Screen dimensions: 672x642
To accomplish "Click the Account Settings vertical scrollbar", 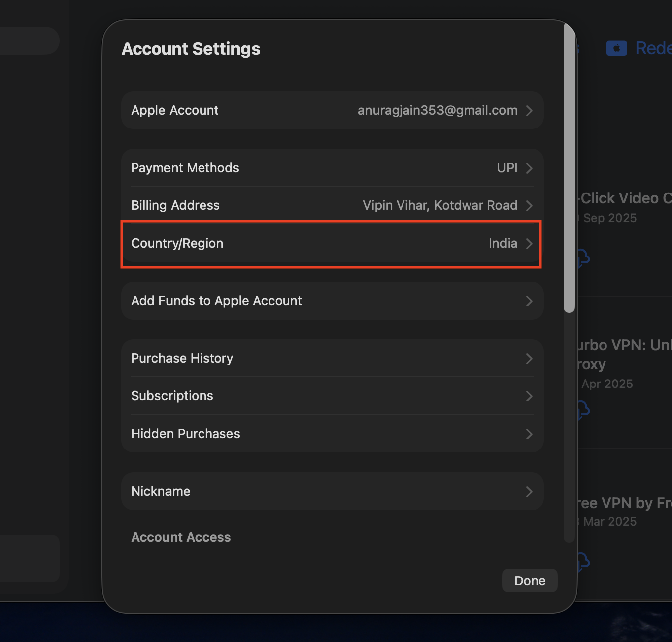I will tap(569, 169).
